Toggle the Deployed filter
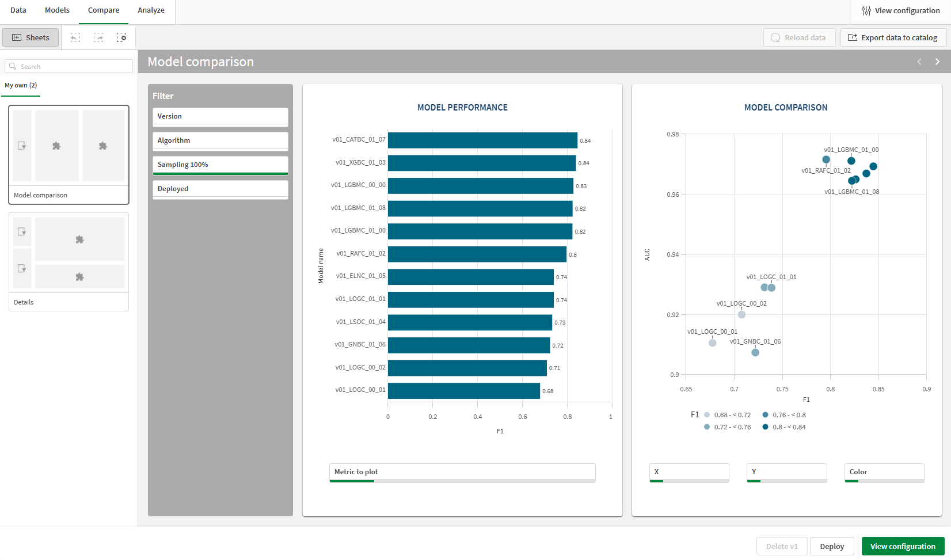Image resolution: width=951 pixels, height=560 pixels. [x=220, y=189]
